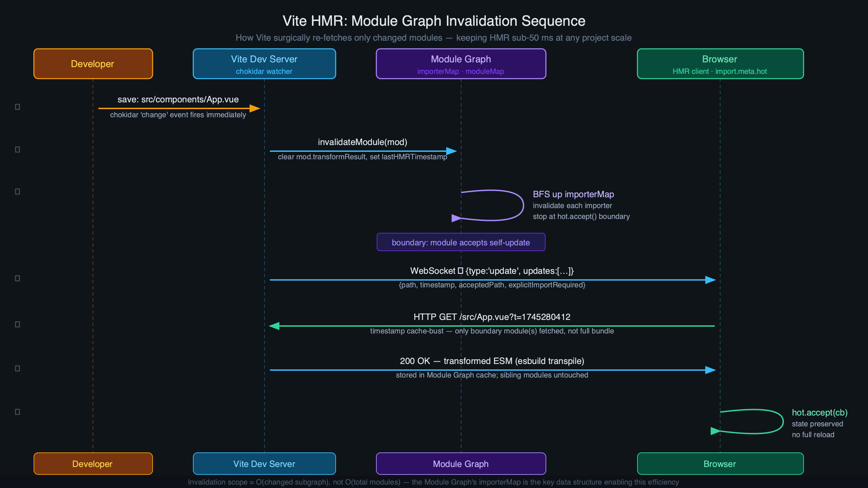The image size is (868, 488).
Task: Select the Developer participant box at the top
Action: pos(93,63)
